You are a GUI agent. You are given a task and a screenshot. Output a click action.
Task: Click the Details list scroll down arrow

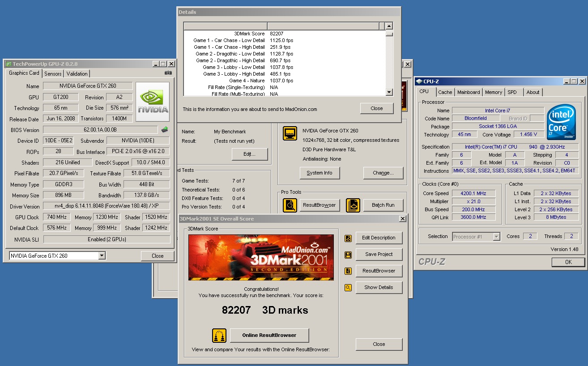[389, 92]
